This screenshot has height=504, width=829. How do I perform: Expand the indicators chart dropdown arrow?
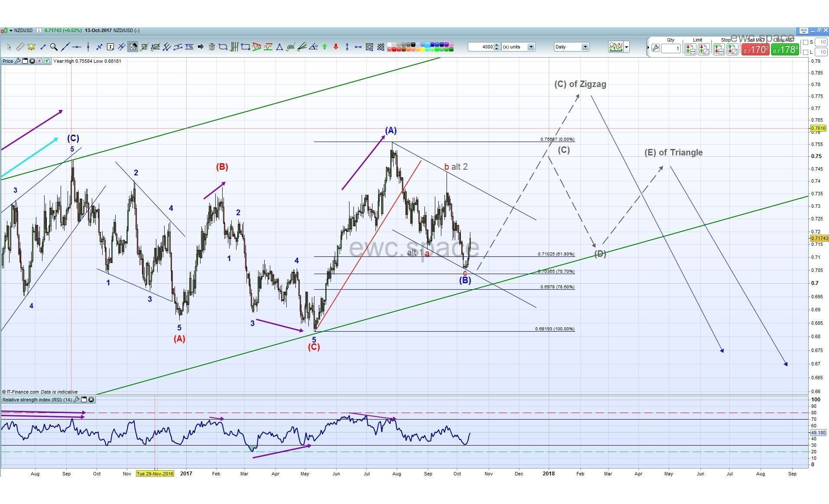(x=626, y=47)
